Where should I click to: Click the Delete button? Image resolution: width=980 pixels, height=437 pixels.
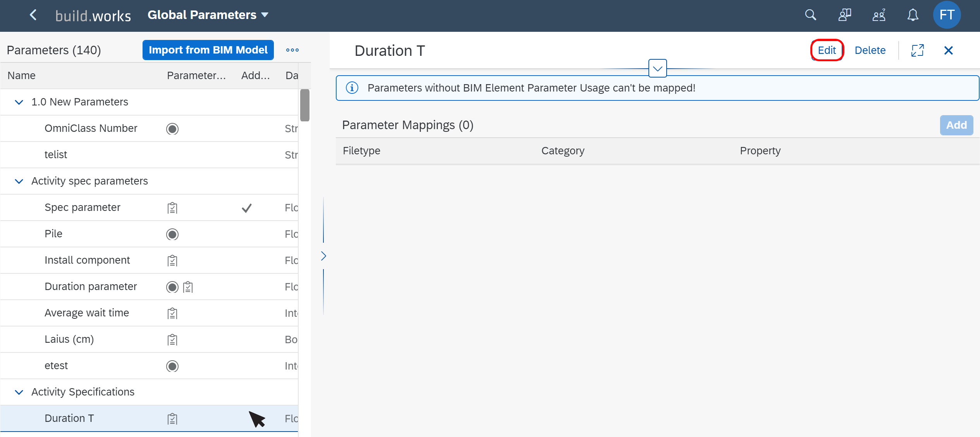pos(870,50)
